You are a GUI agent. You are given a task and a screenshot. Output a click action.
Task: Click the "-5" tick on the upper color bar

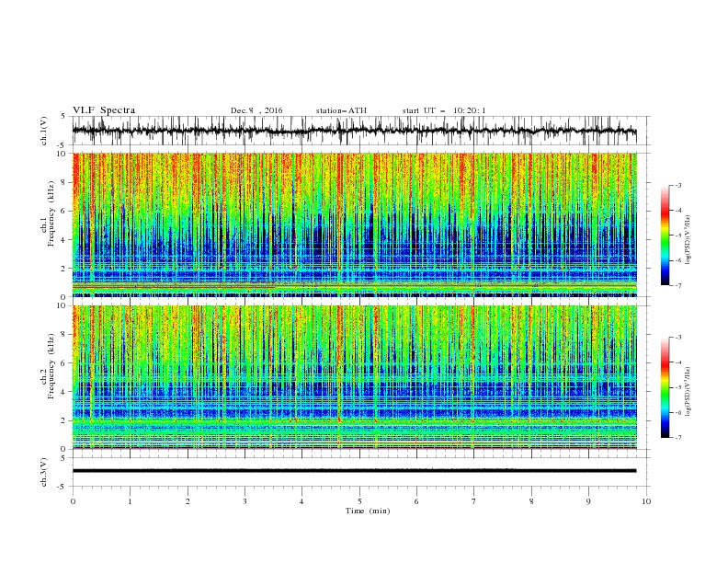coord(678,236)
